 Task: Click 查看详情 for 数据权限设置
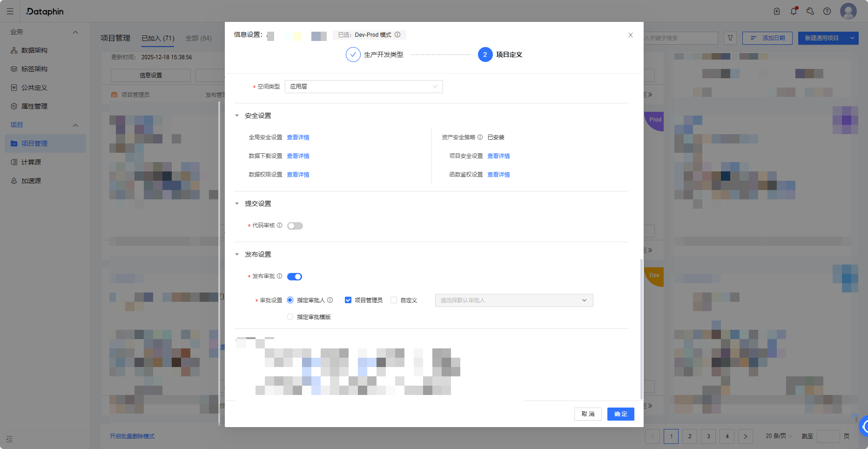[298, 175]
